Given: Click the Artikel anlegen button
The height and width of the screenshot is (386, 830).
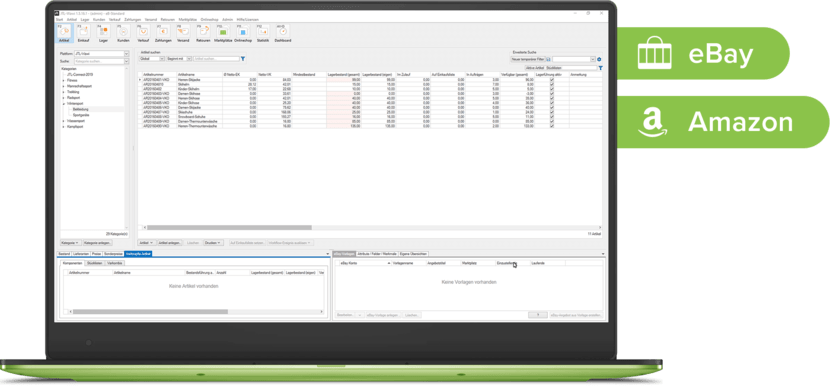Looking at the screenshot, I should click(x=170, y=243).
